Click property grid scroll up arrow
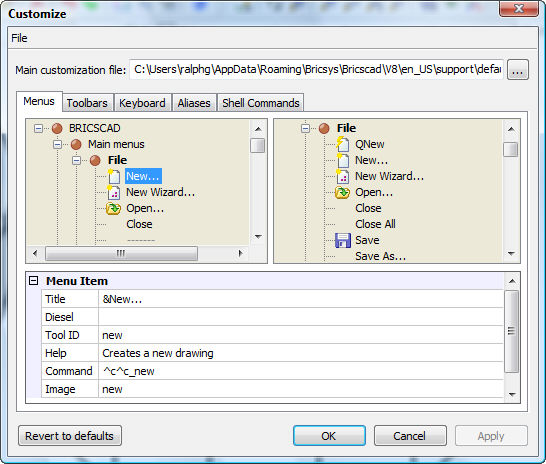Image resolution: width=546 pixels, height=464 pixels. 512,281
